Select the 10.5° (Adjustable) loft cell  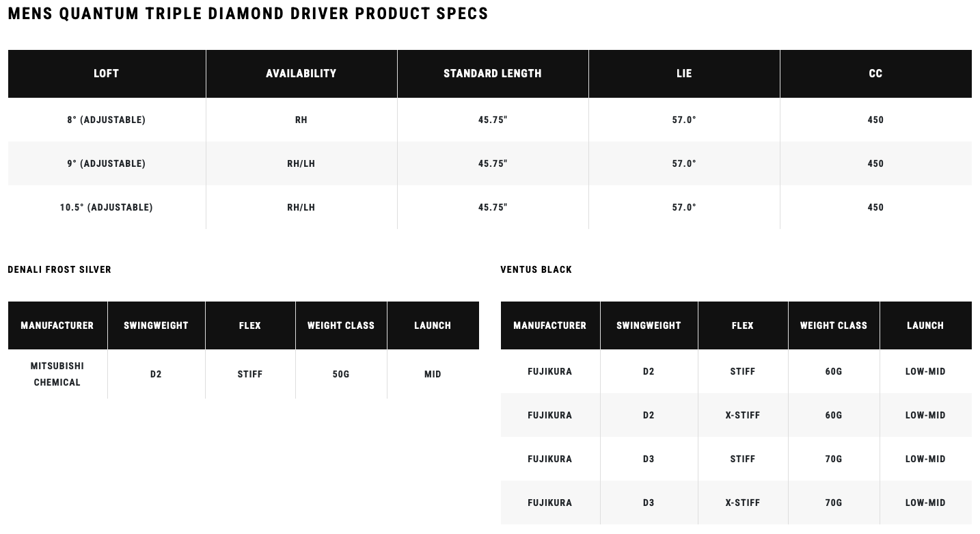click(107, 207)
